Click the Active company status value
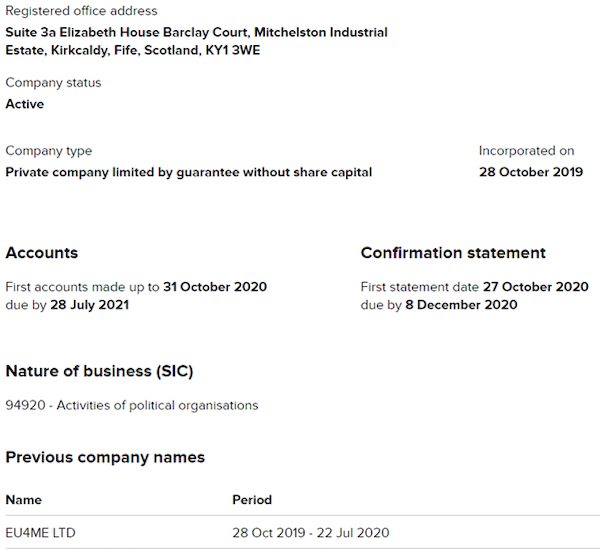The image size is (600, 553). pos(25,104)
